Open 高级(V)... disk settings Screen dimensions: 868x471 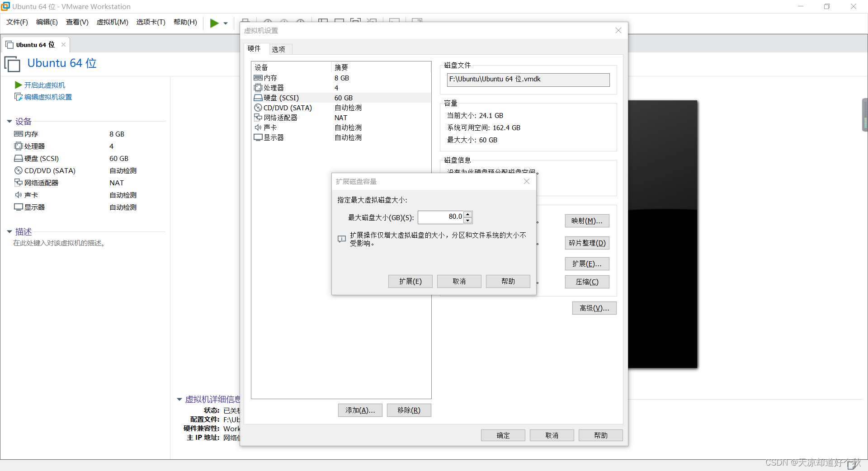(594, 308)
